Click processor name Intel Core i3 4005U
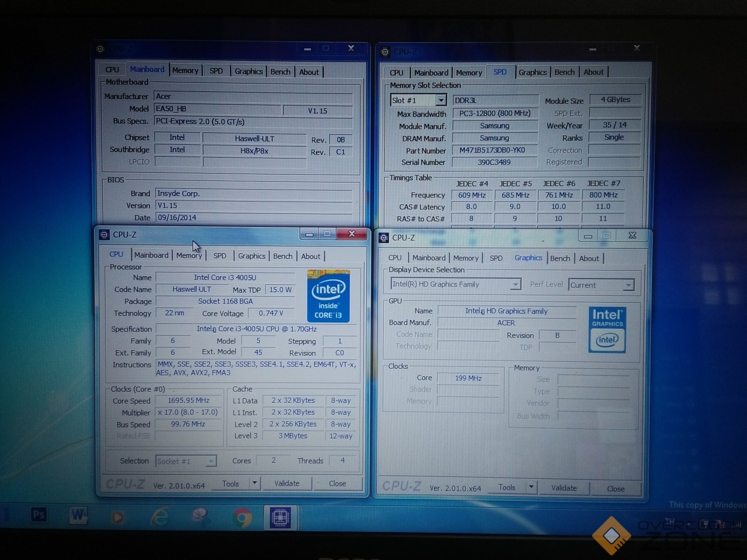Viewport: 747px width, 560px height. tap(225, 278)
